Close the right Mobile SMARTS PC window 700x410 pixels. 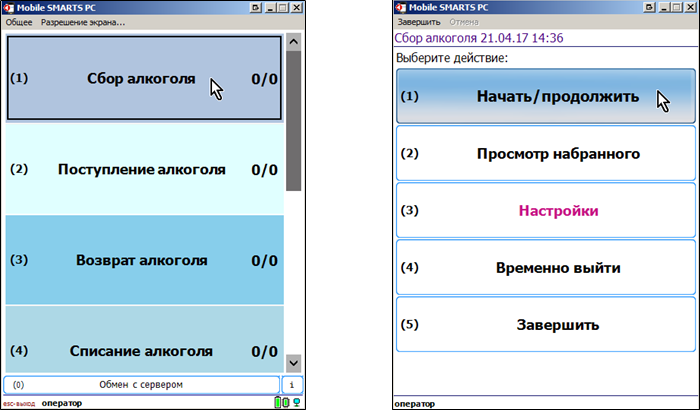(x=690, y=8)
